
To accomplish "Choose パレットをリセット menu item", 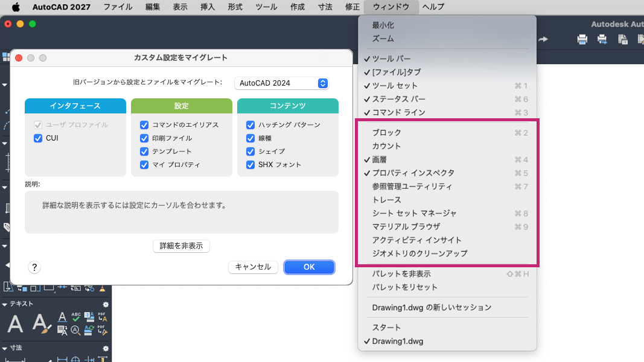I will (x=447, y=287).
